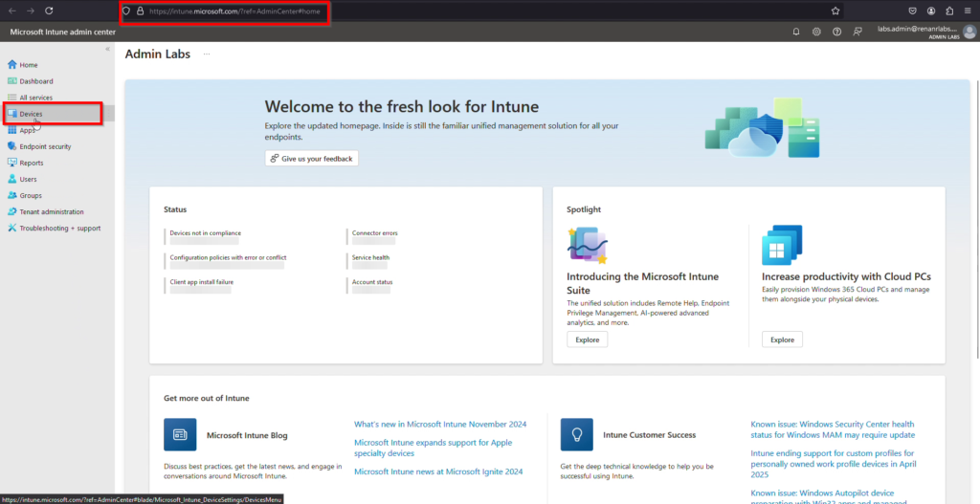Click the Intune Customer Success lightbulb icon
Viewport: 980px width, 504px height.
click(577, 435)
